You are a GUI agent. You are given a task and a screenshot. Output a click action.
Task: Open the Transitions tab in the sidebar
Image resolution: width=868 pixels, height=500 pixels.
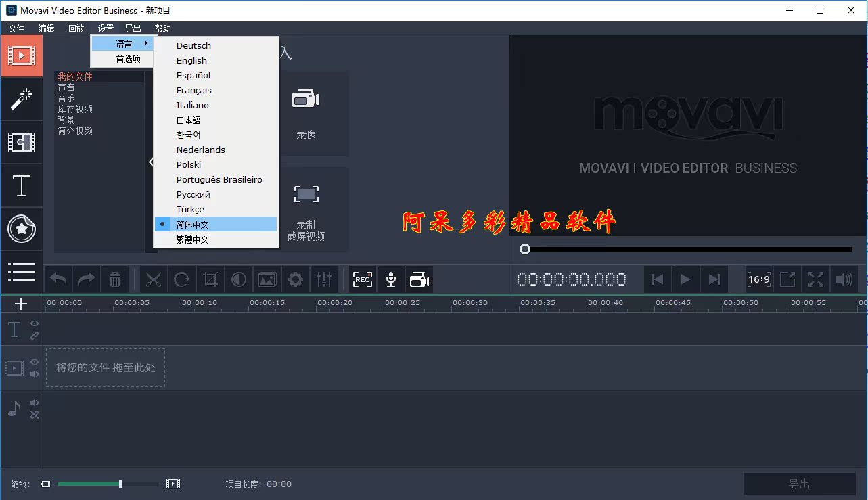tap(21, 142)
